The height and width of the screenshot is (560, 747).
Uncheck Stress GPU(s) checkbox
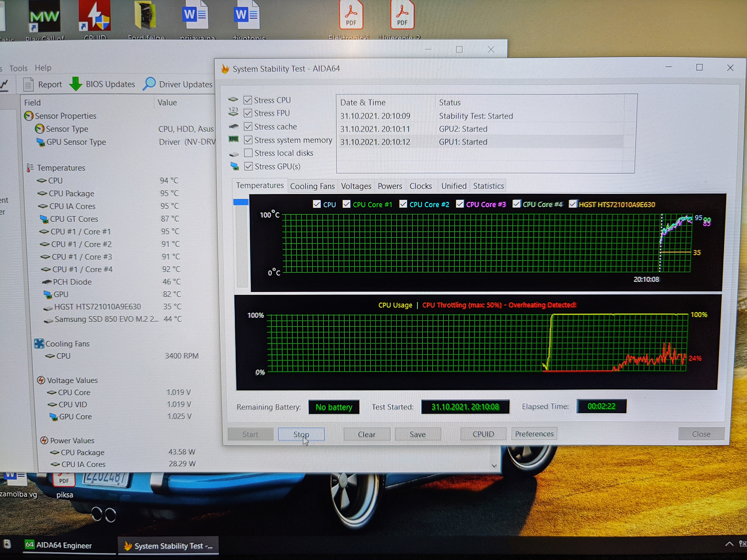[x=248, y=167]
